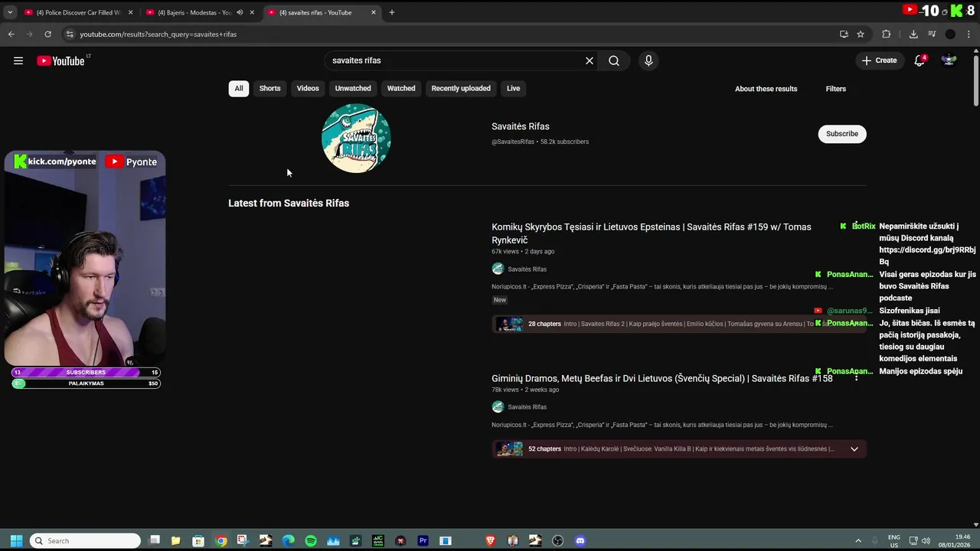The image size is (980, 551).
Task: Open the tab search dropdown
Action: [x=10, y=12]
